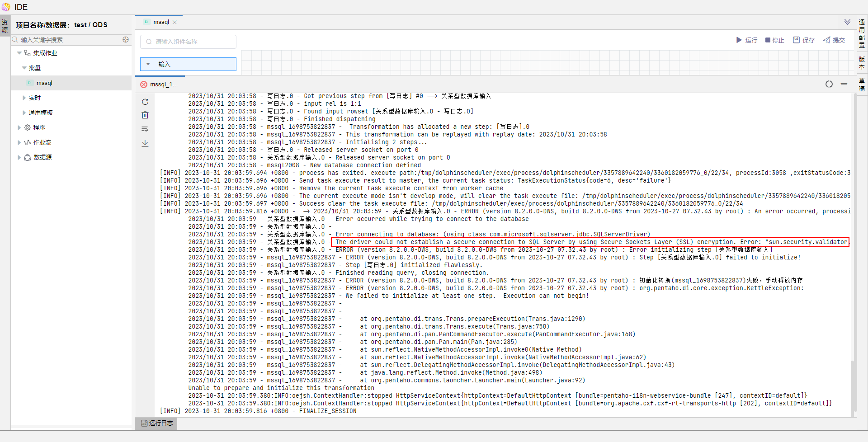The image size is (868, 442).
Task: Minimize the log panel with the dash icon
Action: [844, 84]
